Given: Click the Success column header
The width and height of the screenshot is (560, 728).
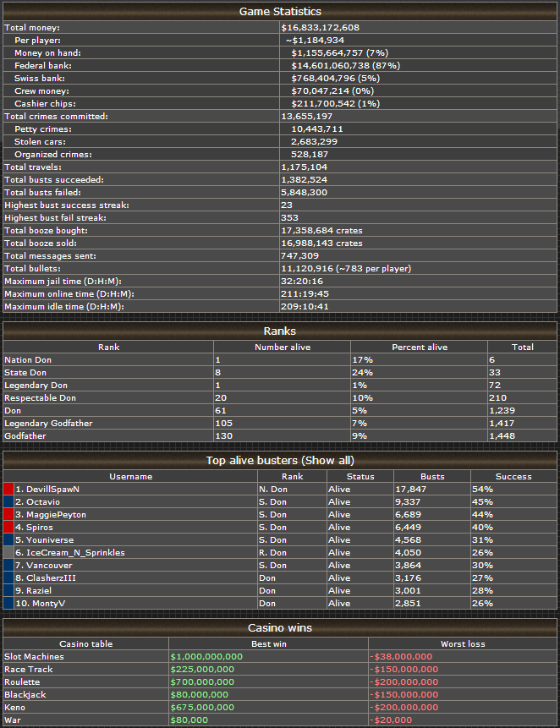Looking at the screenshot, I should coord(513,476).
